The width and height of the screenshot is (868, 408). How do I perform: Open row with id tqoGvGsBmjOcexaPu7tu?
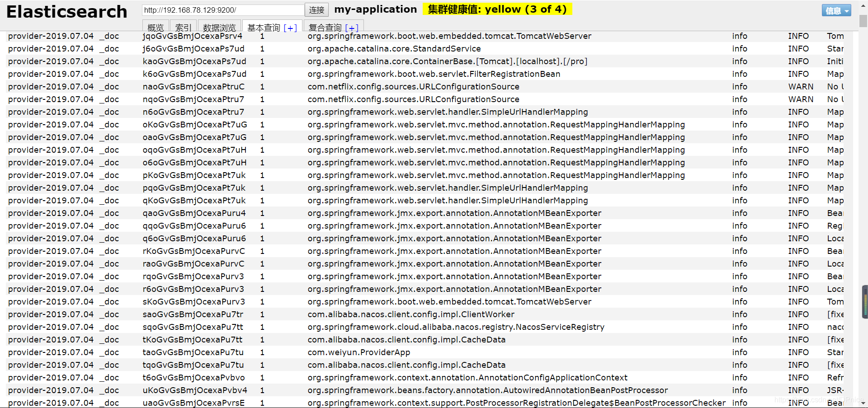tap(193, 365)
